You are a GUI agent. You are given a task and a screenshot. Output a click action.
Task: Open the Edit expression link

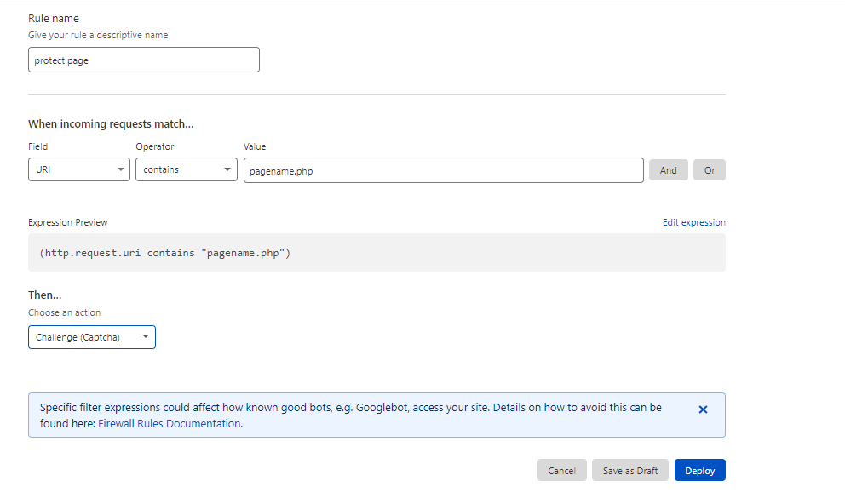(694, 222)
